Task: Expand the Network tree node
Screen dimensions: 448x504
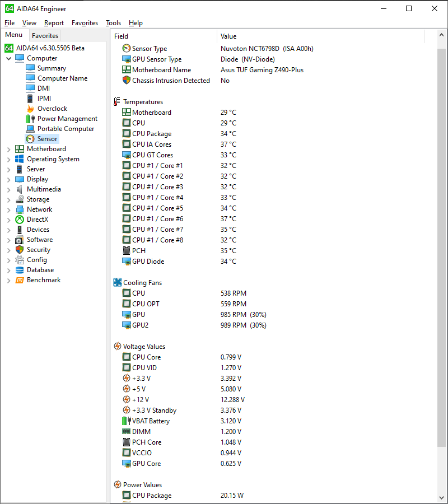Action: tap(8, 209)
